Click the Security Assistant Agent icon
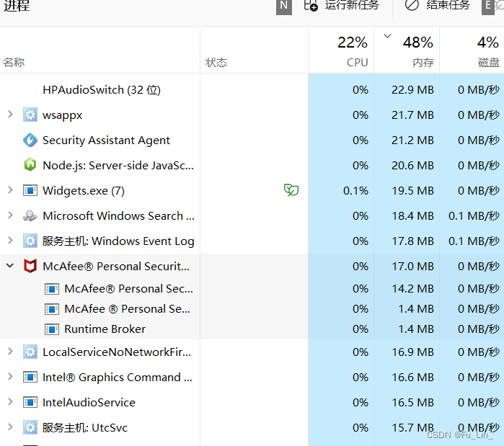The width and height of the screenshot is (504, 446). tap(30, 141)
